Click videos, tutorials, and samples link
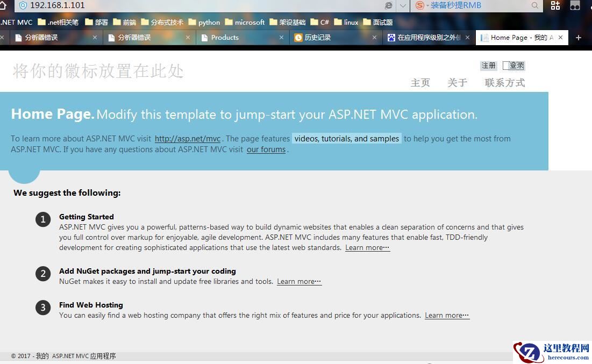The image size is (592, 364). coord(347,139)
